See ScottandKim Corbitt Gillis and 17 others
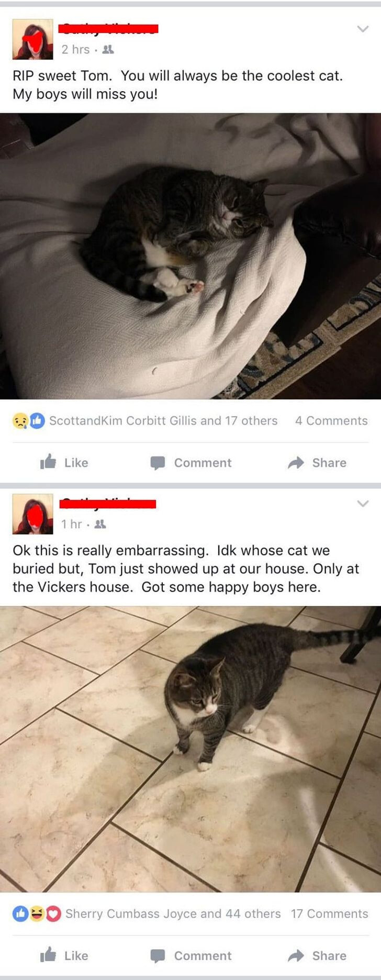 coord(163,420)
